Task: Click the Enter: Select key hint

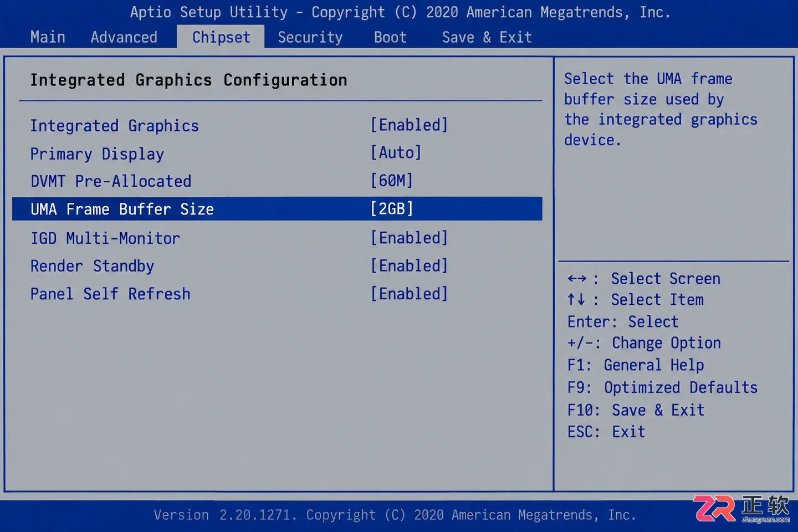Action: coord(623,322)
